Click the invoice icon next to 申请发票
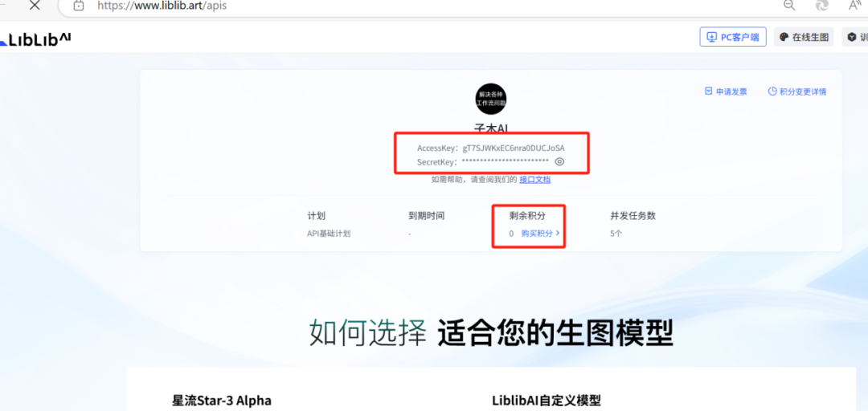Image resolution: width=868 pixels, height=411 pixels. coord(708,92)
